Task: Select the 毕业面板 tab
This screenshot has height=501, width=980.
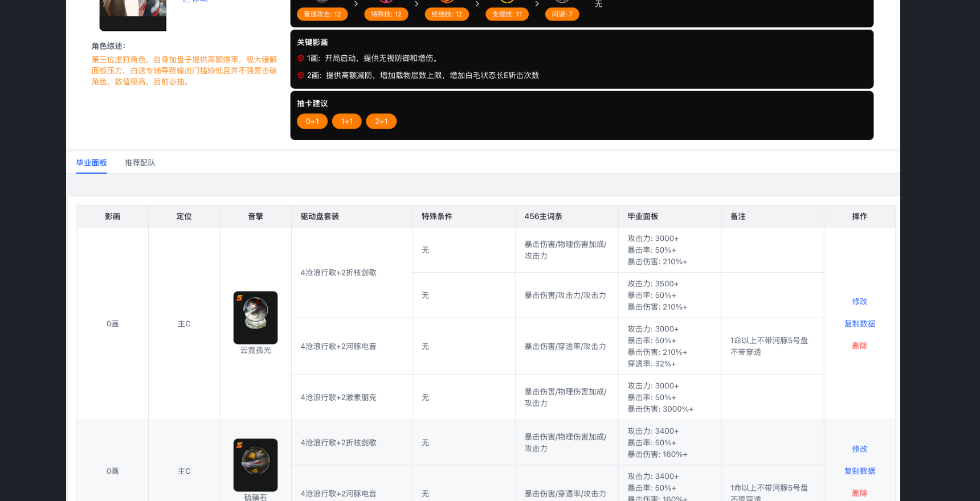Action: (91, 163)
